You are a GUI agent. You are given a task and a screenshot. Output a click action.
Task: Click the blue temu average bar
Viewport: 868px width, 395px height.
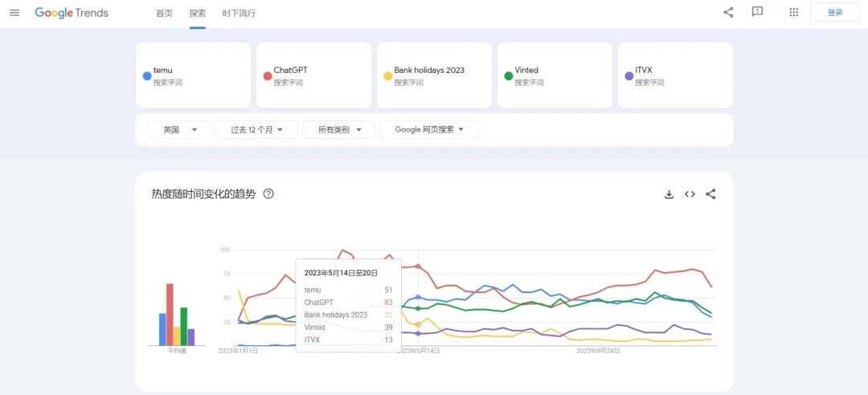click(x=162, y=330)
